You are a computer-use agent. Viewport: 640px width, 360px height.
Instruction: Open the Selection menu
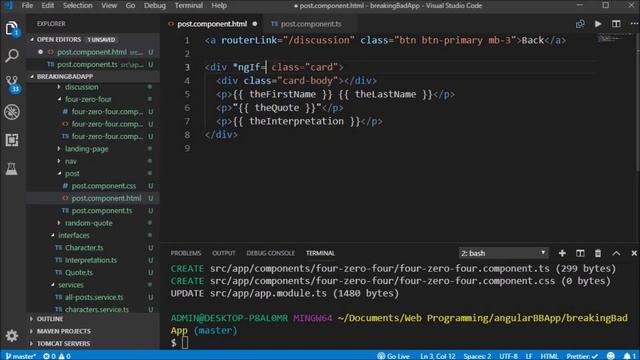coord(78,6)
